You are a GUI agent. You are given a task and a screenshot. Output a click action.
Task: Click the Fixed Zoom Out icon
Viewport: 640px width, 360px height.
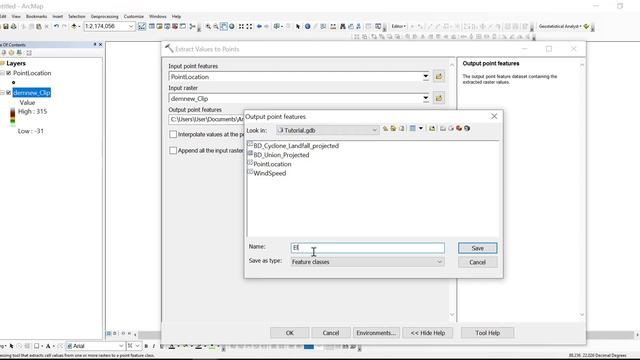[249, 27]
